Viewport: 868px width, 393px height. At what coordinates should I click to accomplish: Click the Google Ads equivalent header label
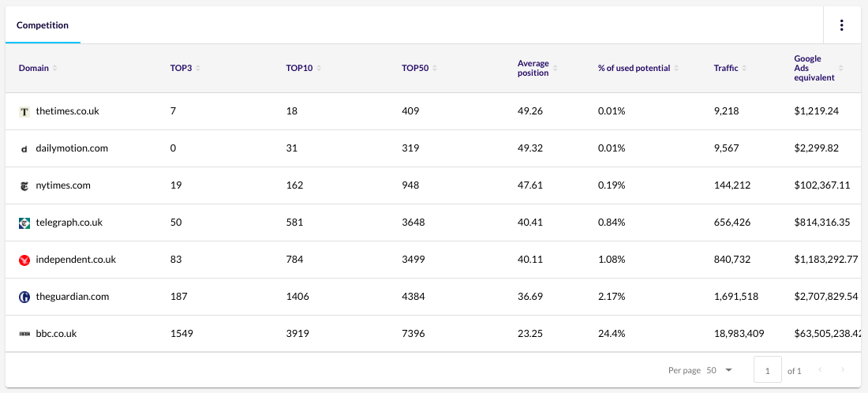pyautogui.click(x=814, y=68)
